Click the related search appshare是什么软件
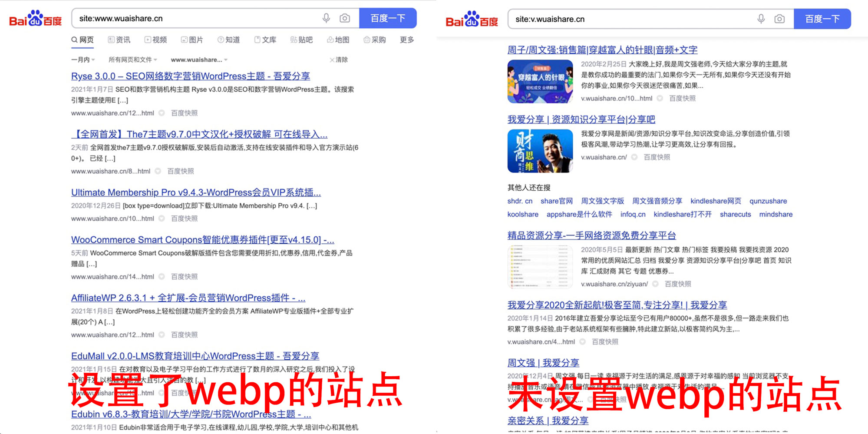The image size is (868, 434). coord(579,214)
